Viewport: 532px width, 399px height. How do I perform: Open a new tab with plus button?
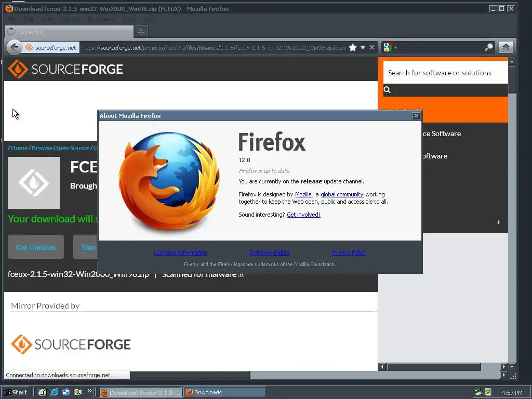coord(141,32)
